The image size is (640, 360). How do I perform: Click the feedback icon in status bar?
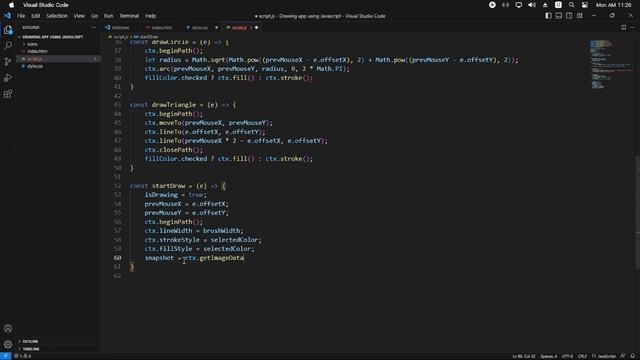coord(623,356)
